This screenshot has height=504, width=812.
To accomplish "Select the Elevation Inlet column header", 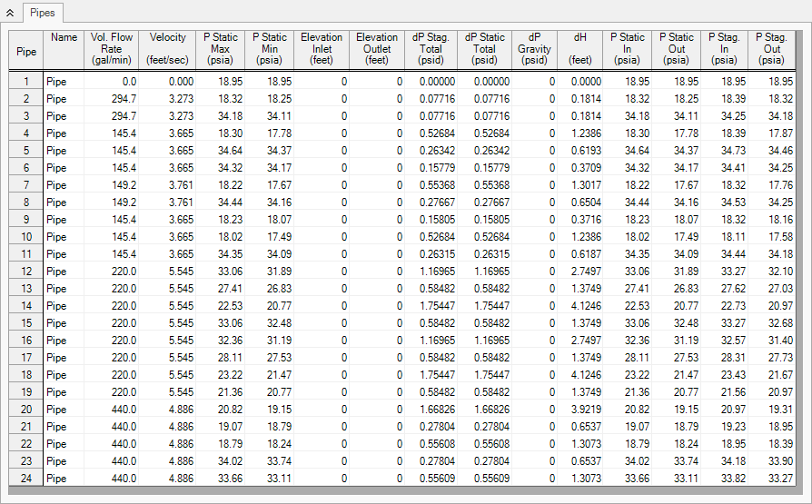I will pyautogui.click(x=322, y=49).
